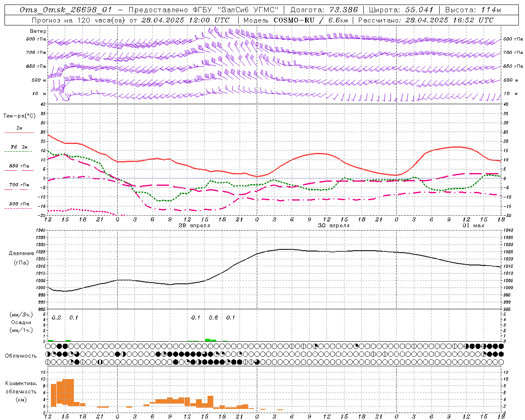Screen dimensions: 525x420
Task: Click the (мм/1ч.) precipitation unit label
Action: (x=21, y=330)
